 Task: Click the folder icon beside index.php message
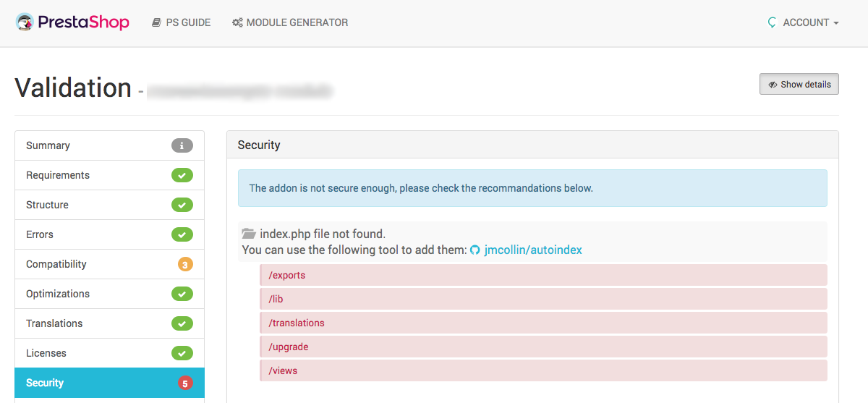[249, 234]
